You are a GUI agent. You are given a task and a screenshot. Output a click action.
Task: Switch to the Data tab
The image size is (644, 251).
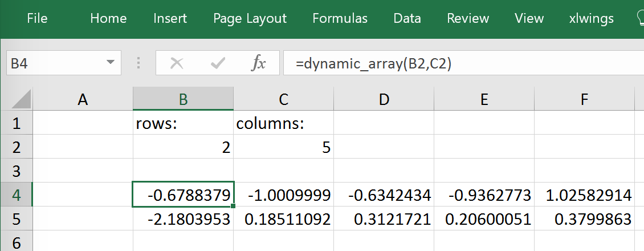coord(407,18)
